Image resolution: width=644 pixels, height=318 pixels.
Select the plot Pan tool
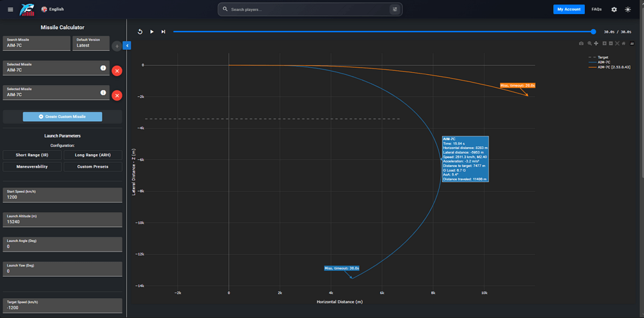click(x=596, y=43)
